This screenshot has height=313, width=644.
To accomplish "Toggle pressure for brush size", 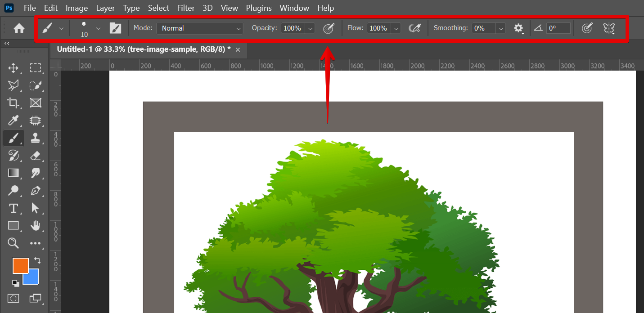I will (x=587, y=28).
